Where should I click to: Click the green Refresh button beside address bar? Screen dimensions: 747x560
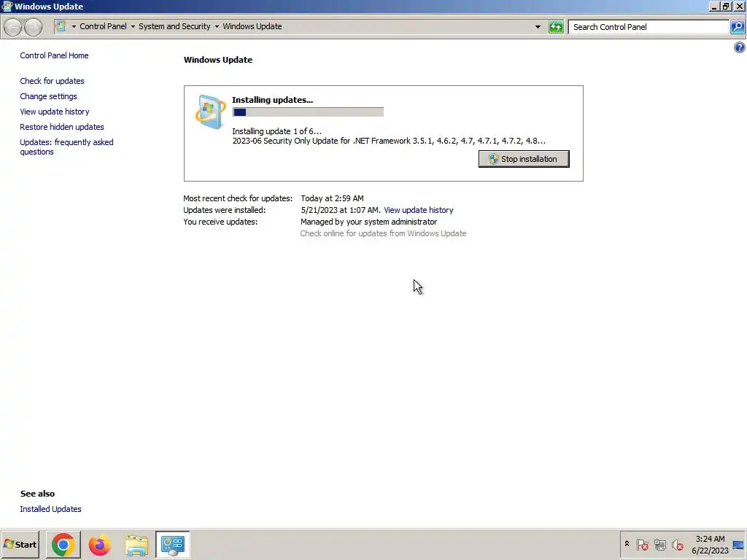click(x=556, y=27)
